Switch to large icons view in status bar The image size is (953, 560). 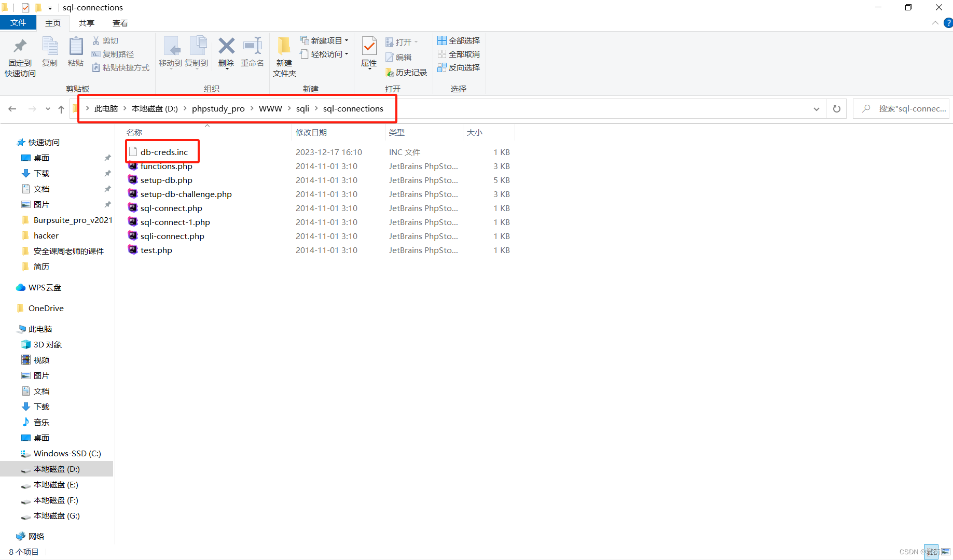point(946,552)
